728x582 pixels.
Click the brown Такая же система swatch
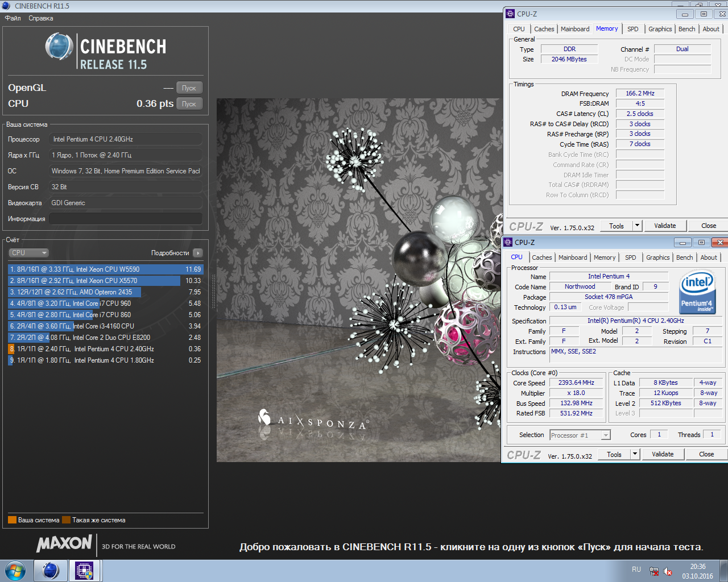point(66,520)
